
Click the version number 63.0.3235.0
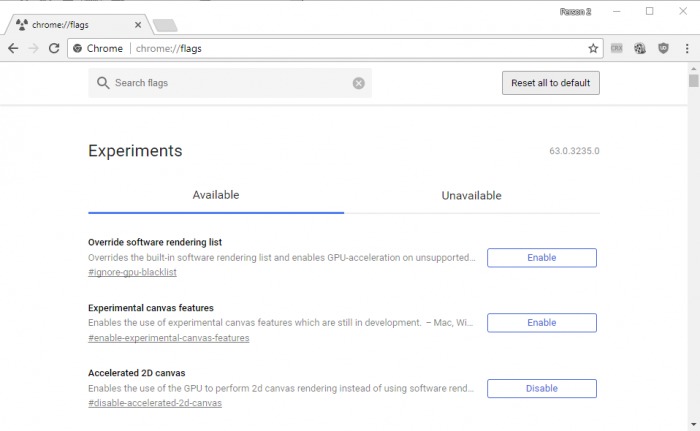[574, 151]
